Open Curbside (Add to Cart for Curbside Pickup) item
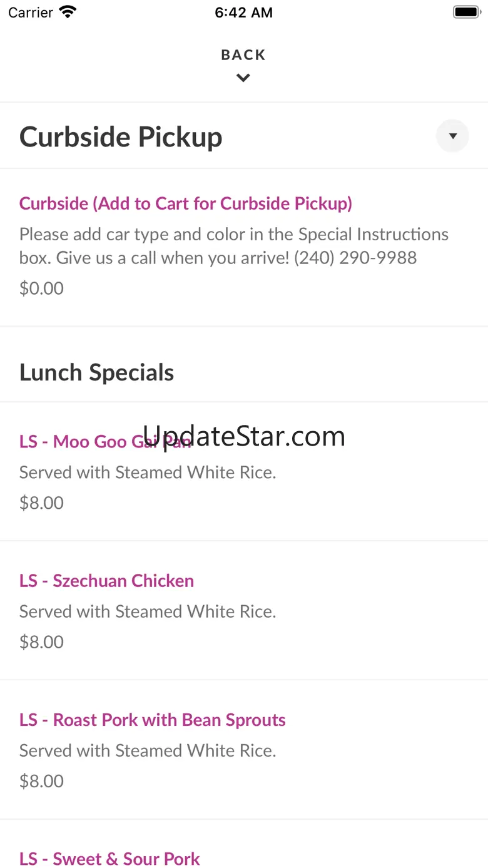Image resolution: width=488 pixels, height=868 pixels. (186, 203)
